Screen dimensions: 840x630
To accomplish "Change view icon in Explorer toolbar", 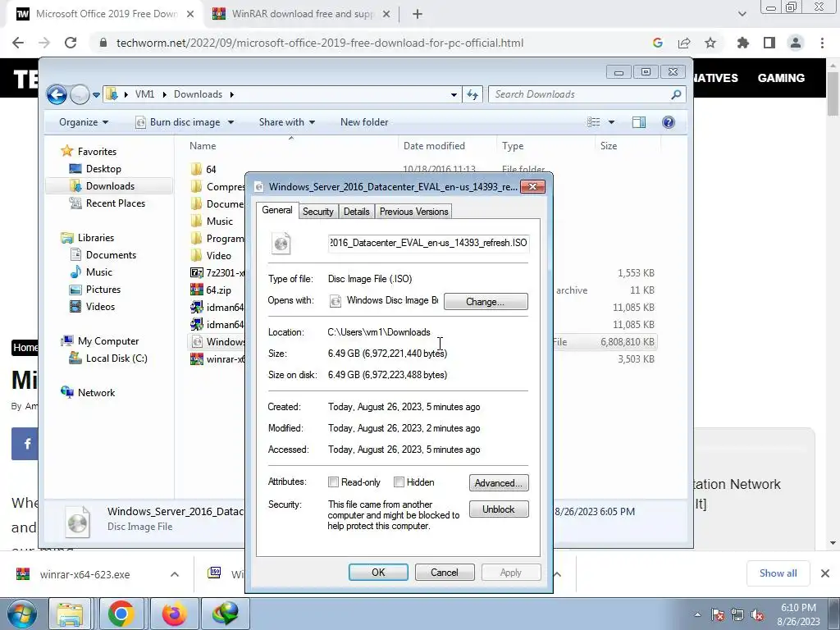I will click(x=594, y=122).
